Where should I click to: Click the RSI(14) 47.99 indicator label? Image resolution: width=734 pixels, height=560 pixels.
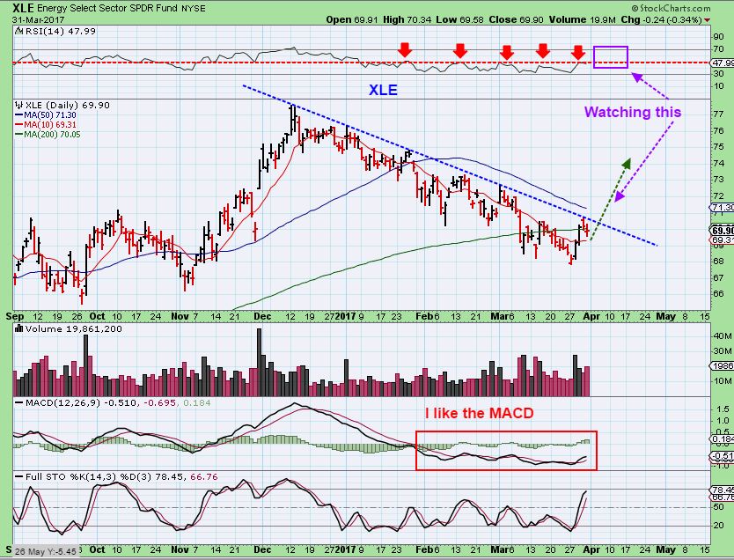pos(60,32)
